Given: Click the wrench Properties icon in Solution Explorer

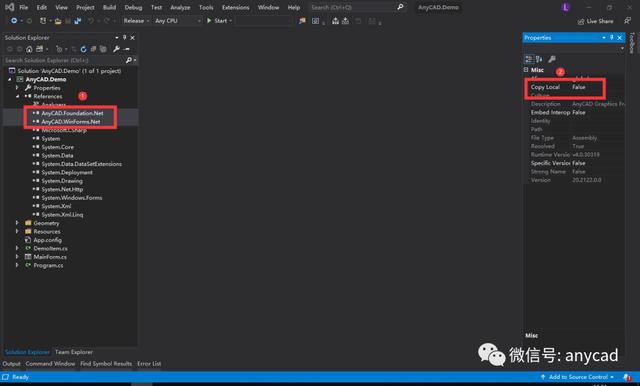Looking at the screenshot, I should 116,49.
